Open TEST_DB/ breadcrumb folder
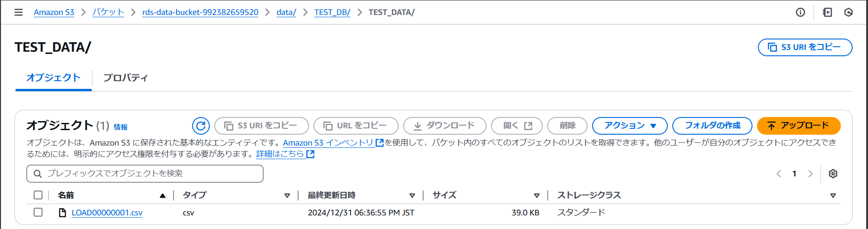The width and height of the screenshot is (868, 229). coord(333,12)
